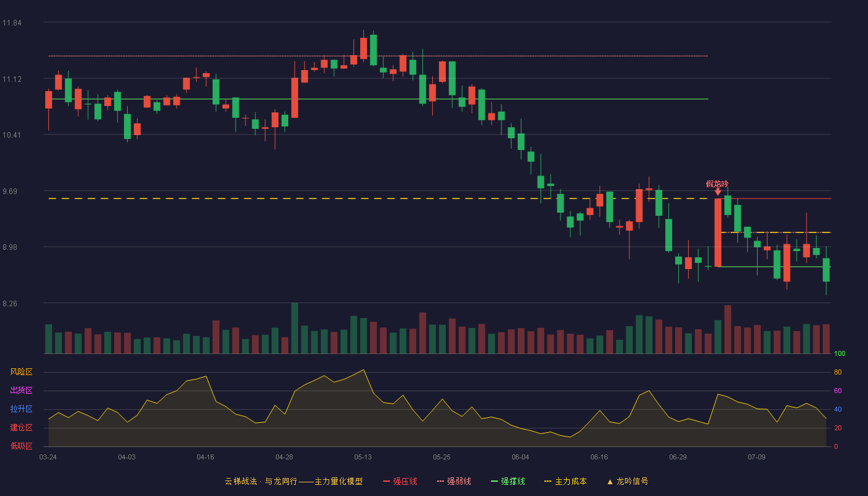Click the 11.84 price axis label
868x496 pixels.
coord(12,23)
